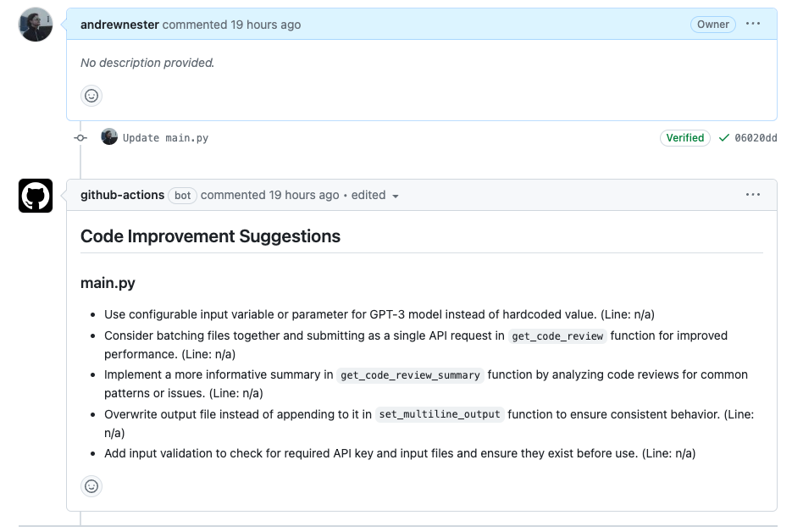
Task: Open the kebab menu on the bot comment
Action: [752, 194]
